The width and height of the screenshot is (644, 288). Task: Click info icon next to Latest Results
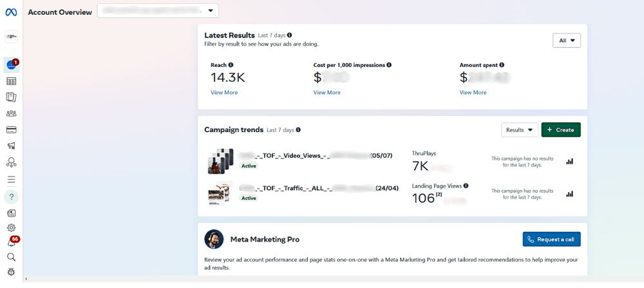290,35
